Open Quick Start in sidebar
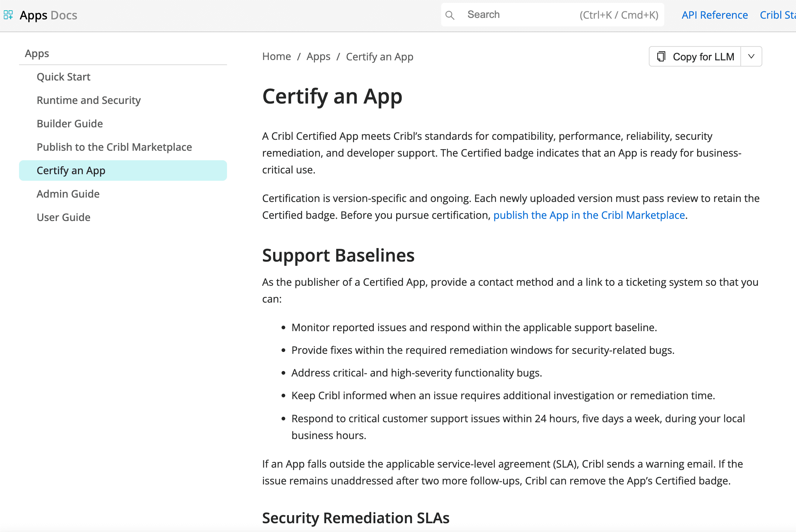Image resolution: width=796 pixels, height=532 pixels. pos(63,77)
